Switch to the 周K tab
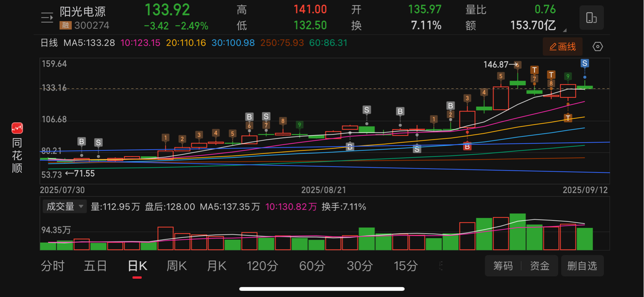The image size is (644, 297). (x=177, y=266)
